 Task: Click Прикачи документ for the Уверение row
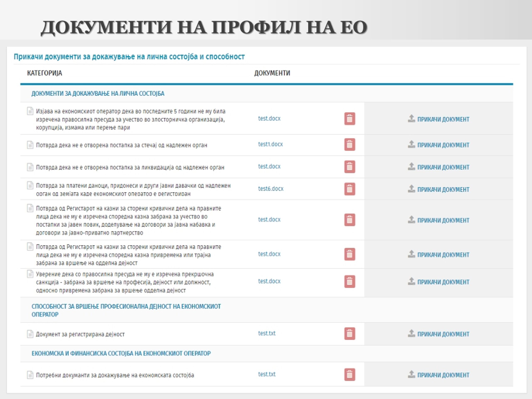pos(438,281)
